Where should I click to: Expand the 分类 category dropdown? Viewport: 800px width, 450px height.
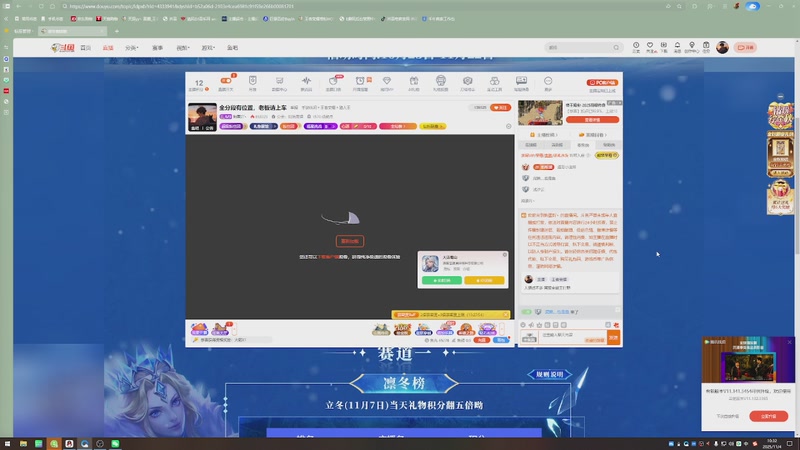pos(132,47)
